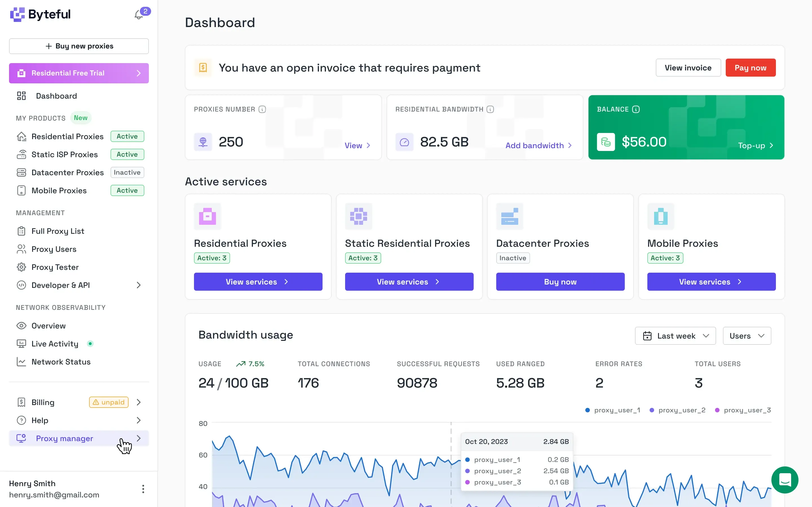
Task: Open the Proxy Users page
Action: 54,249
